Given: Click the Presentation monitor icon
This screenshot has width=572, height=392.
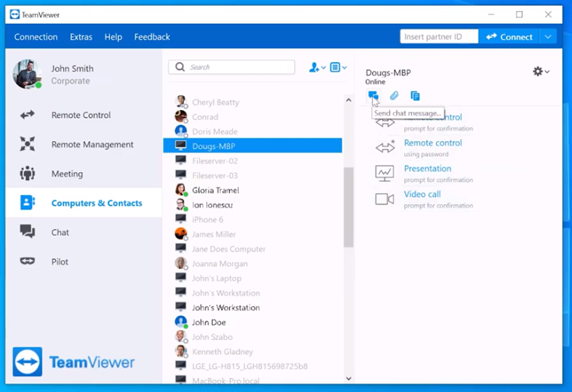Looking at the screenshot, I should tap(384, 174).
